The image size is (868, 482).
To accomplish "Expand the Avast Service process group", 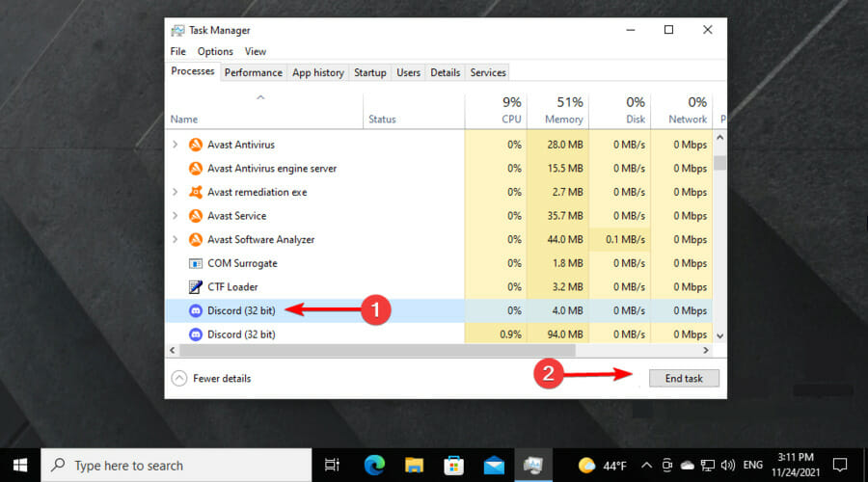I will pyautogui.click(x=175, y=216).
